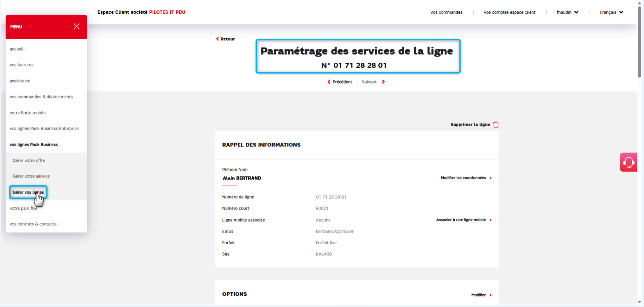The width and height of the screenshot is (644, 307).
Task: Open Gérer votre offre submenu entry
Action: coord(29,160)
